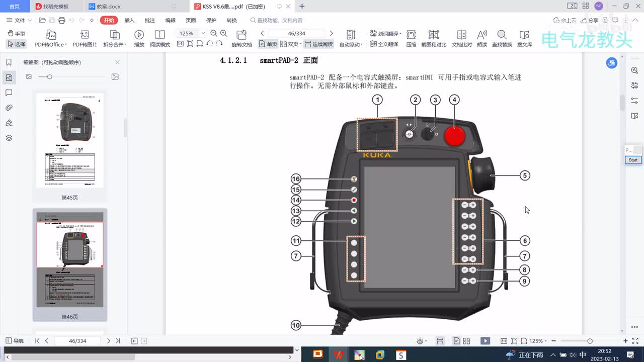Open the 文件 menu dropdown

pos(19,20)
